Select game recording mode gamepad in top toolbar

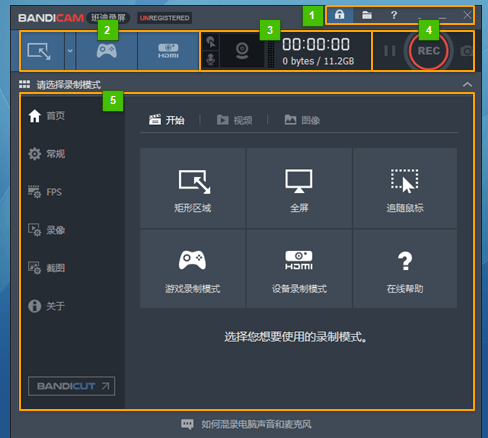(x=107, y=51)
